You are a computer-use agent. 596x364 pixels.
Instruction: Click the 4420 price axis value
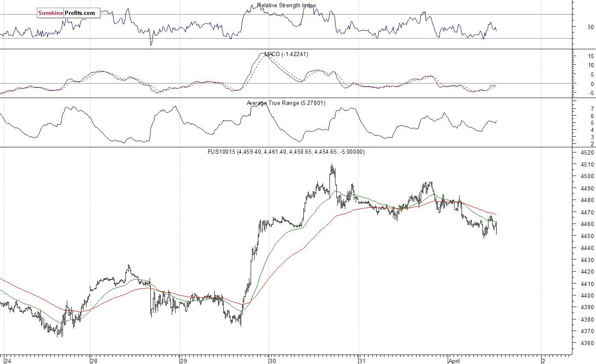tap(587, 272)
